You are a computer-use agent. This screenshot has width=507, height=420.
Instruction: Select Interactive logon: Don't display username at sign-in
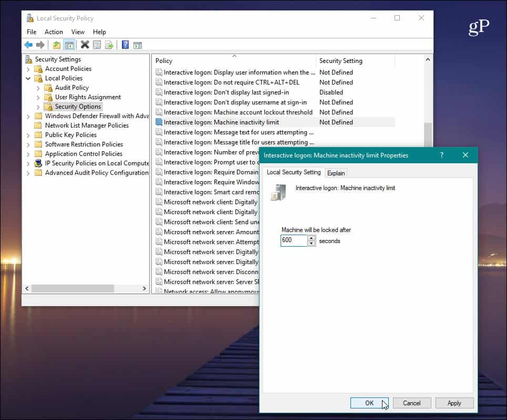235,102
